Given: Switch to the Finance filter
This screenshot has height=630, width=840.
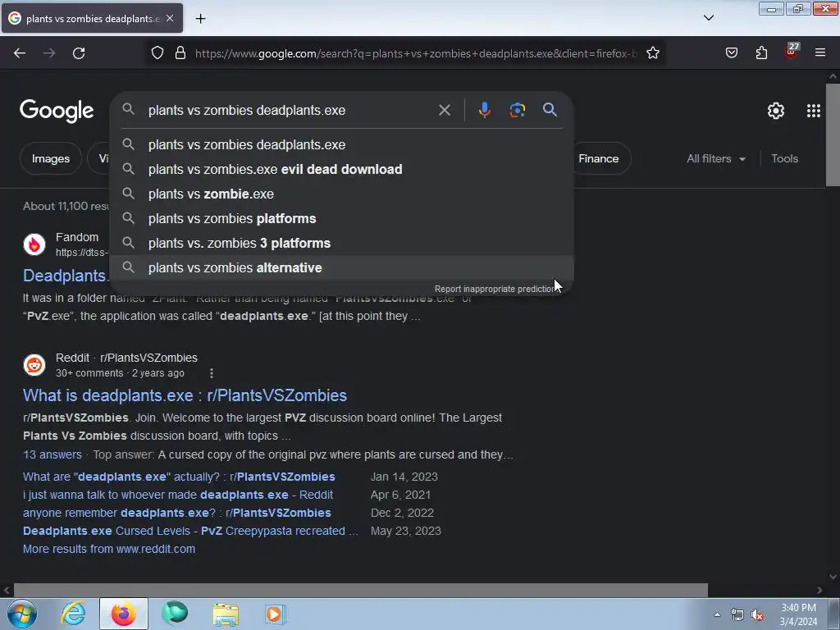Looking at the screenshot, I should pyautogui.click(x=598, y=158).
